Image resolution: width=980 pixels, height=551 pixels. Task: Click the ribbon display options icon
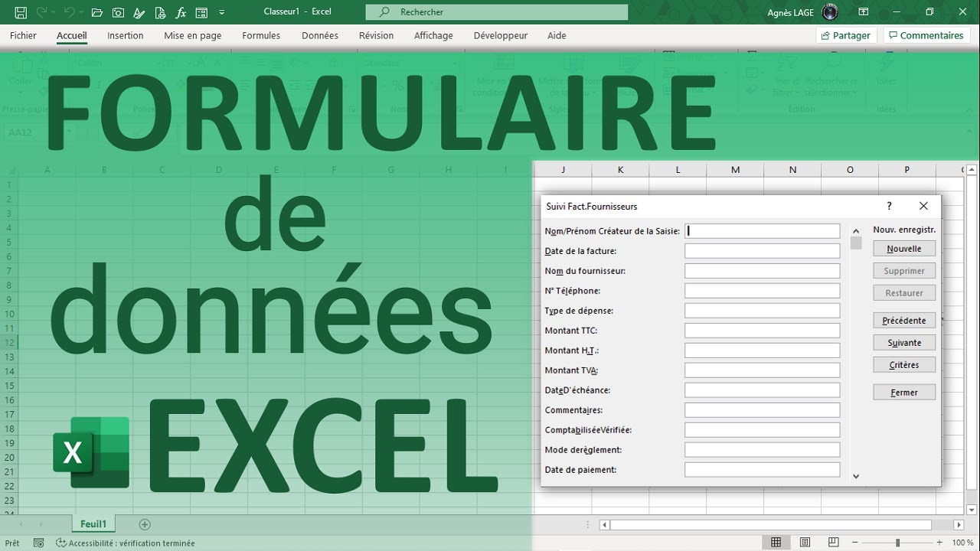click(864, 12)
